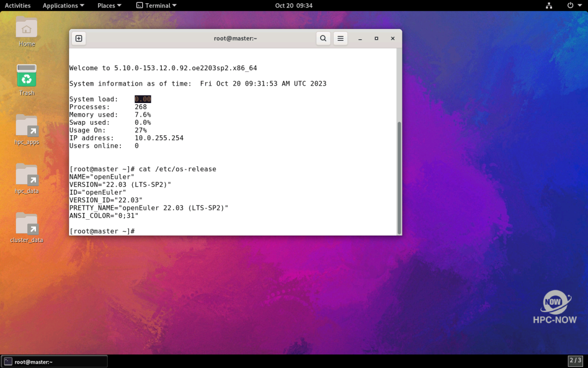Click the root@master taskbar window button
Screen dimensions: 588x368
55,361
